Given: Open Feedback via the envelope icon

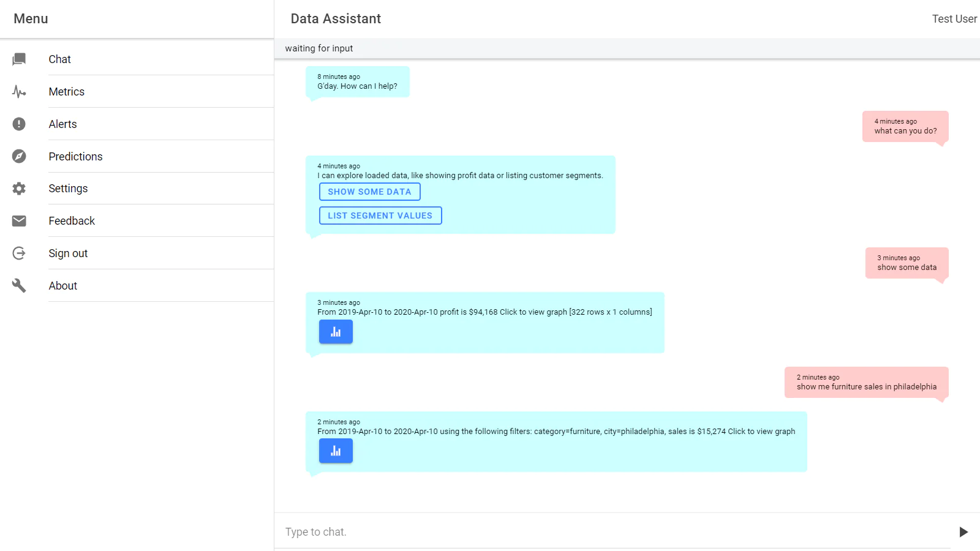Looking at the screenshot, I should pyautogui.click(x=19, y=220).
